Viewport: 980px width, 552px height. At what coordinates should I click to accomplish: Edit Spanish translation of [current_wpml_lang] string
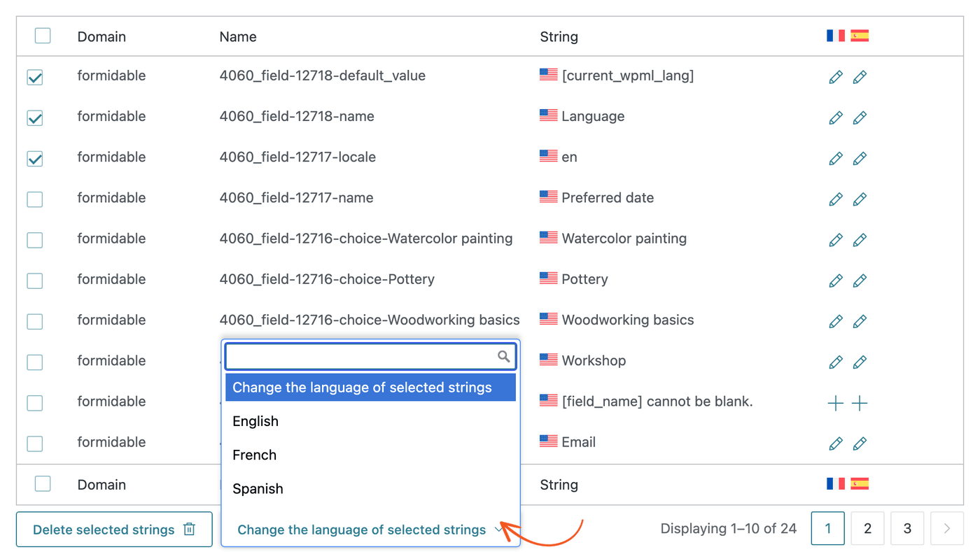(x=860, y=77)
